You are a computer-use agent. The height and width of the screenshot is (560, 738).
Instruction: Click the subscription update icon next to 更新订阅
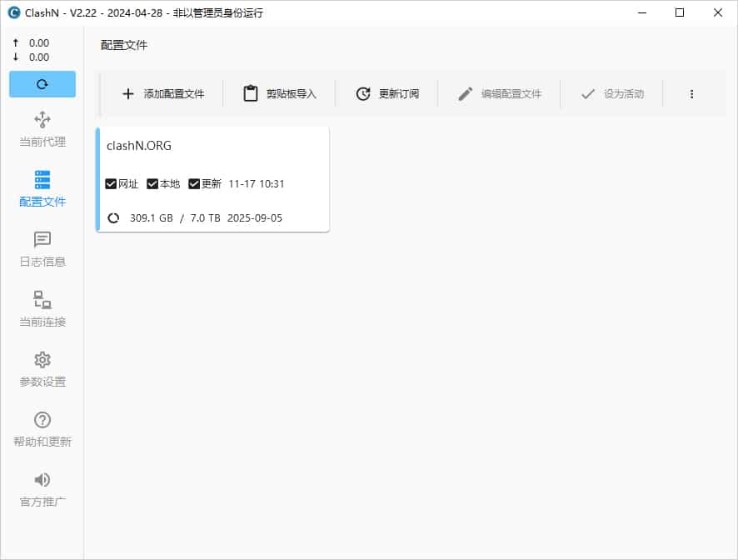(362, 93)
